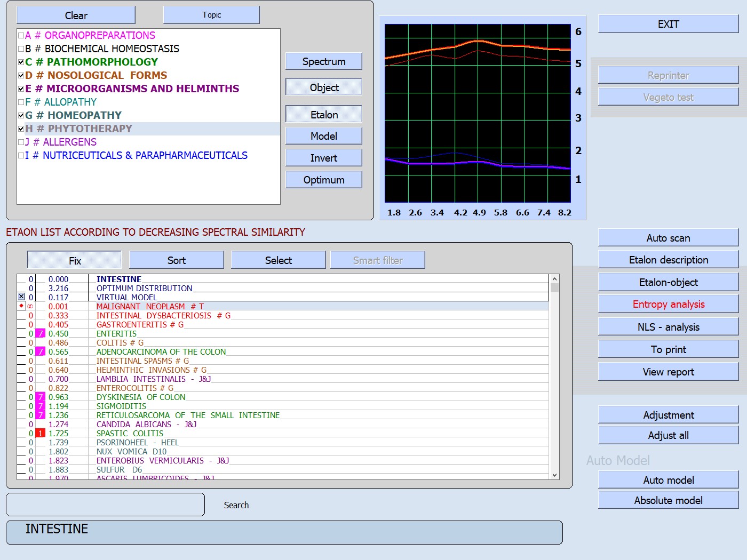
Task: Toggle B # BIOCHEMICAL HOMEOSTASIS checkbox
Action: click(x=21, y=49)
